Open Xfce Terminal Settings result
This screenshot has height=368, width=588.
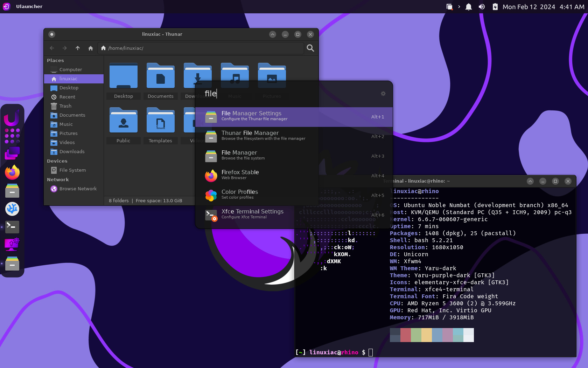click(x=294, y=215)
